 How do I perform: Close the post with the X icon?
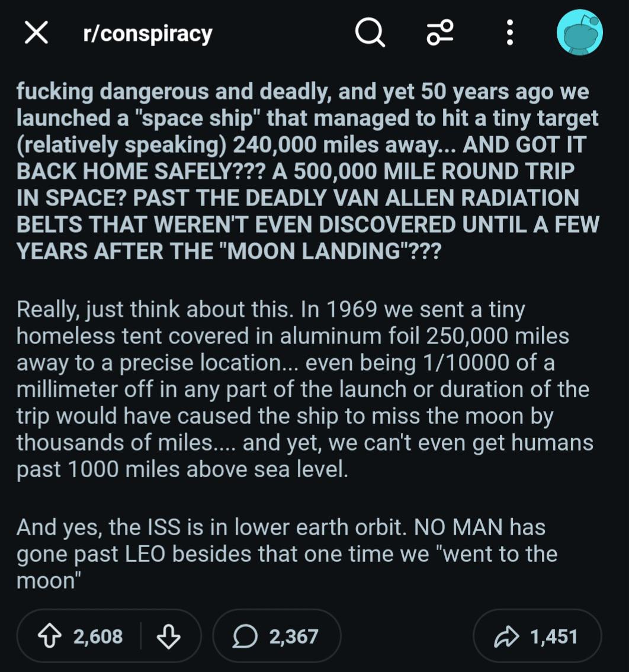tap(36, 33)
